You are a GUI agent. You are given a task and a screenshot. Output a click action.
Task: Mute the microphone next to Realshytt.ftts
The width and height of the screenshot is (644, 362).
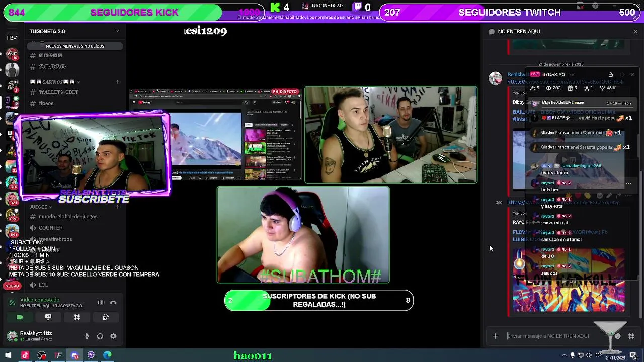(87, 336)
